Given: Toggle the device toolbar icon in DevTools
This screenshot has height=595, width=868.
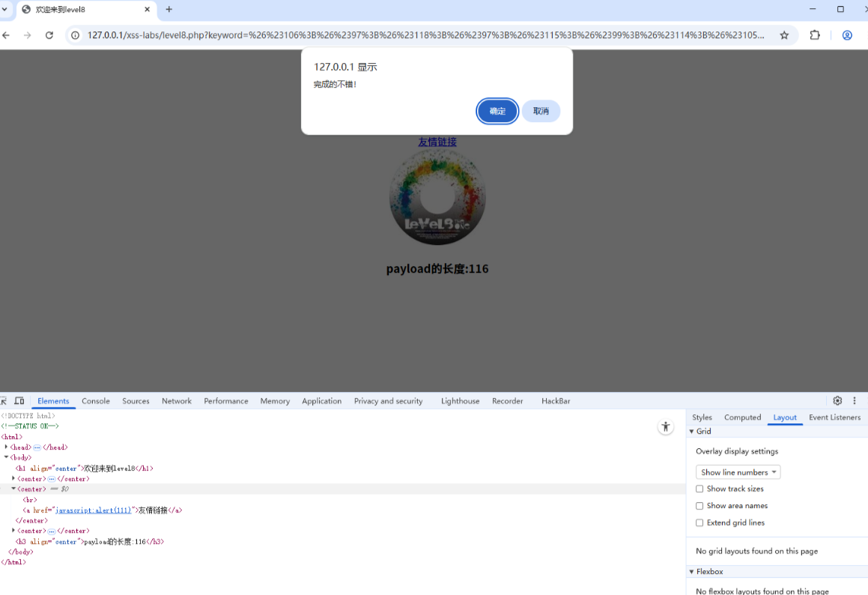Looking at the screenshot, I should (x=19, y=401).
